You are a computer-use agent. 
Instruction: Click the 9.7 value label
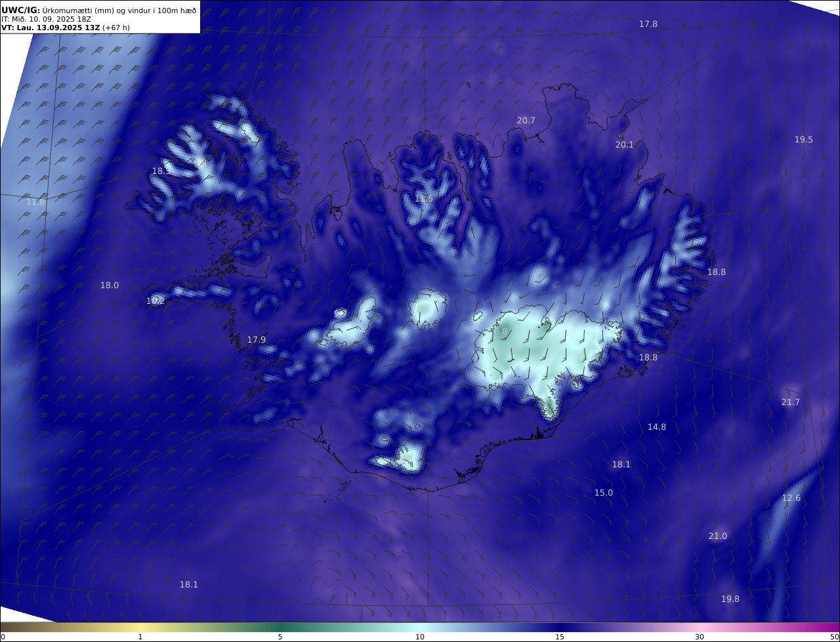click(340, 314)
